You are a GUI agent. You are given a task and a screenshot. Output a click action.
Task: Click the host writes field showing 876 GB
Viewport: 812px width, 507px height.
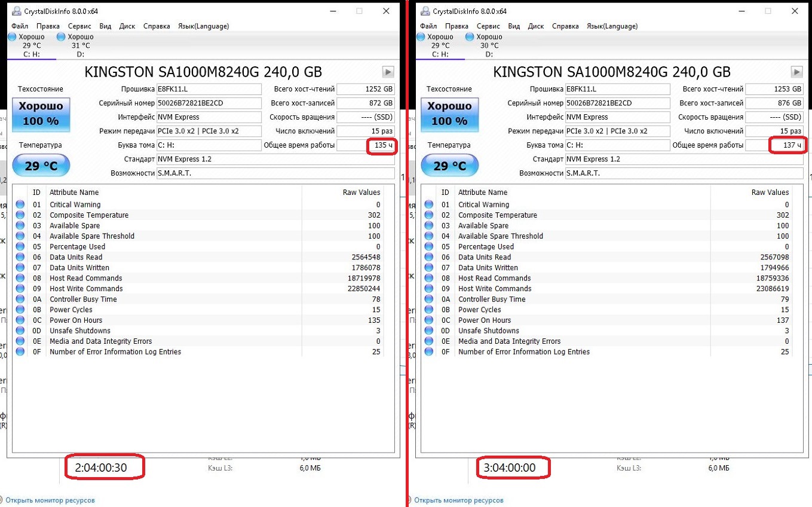coord(774,103)
